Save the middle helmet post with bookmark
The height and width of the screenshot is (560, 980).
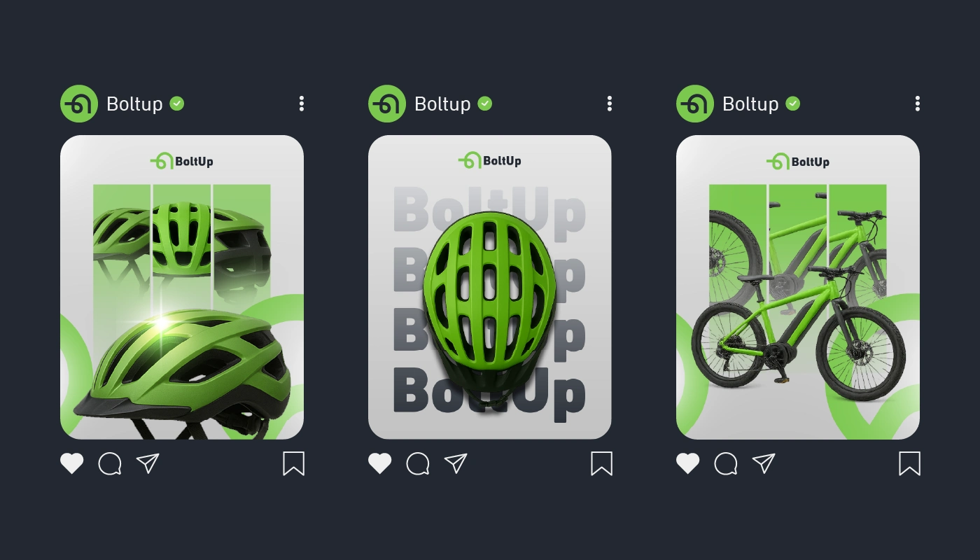click(x=602, y=463)
